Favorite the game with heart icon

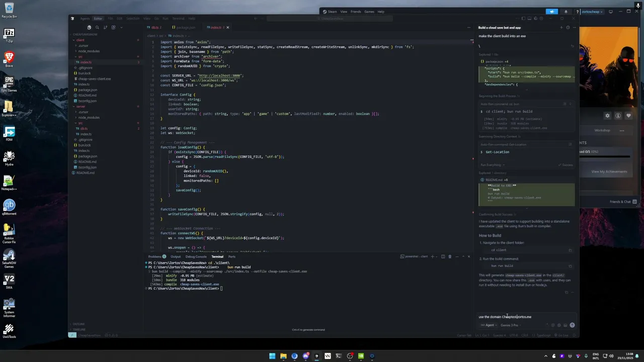[628, 116]
